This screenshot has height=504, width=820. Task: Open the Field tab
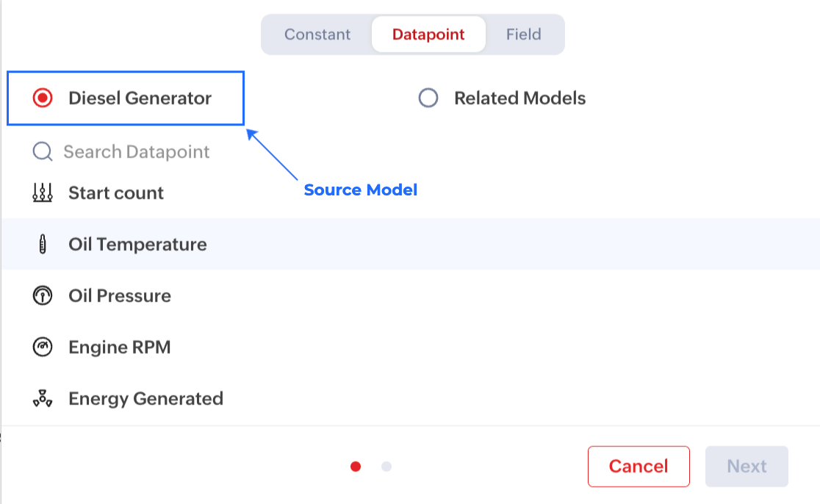click(x=524, y=35)
